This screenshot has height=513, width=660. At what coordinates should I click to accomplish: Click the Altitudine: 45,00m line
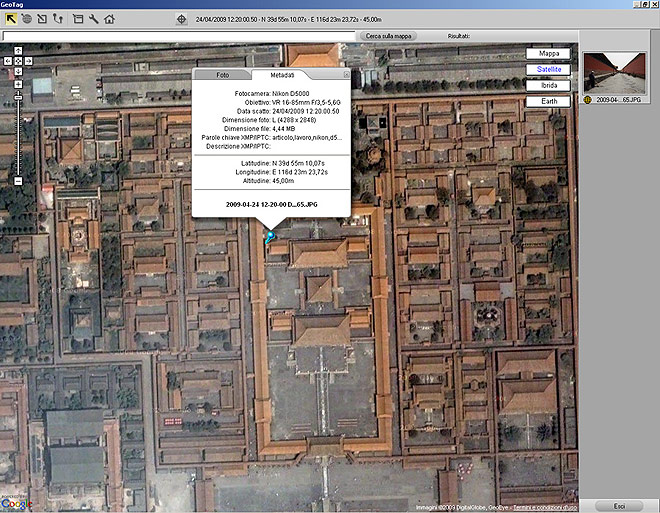coord(268,181)
